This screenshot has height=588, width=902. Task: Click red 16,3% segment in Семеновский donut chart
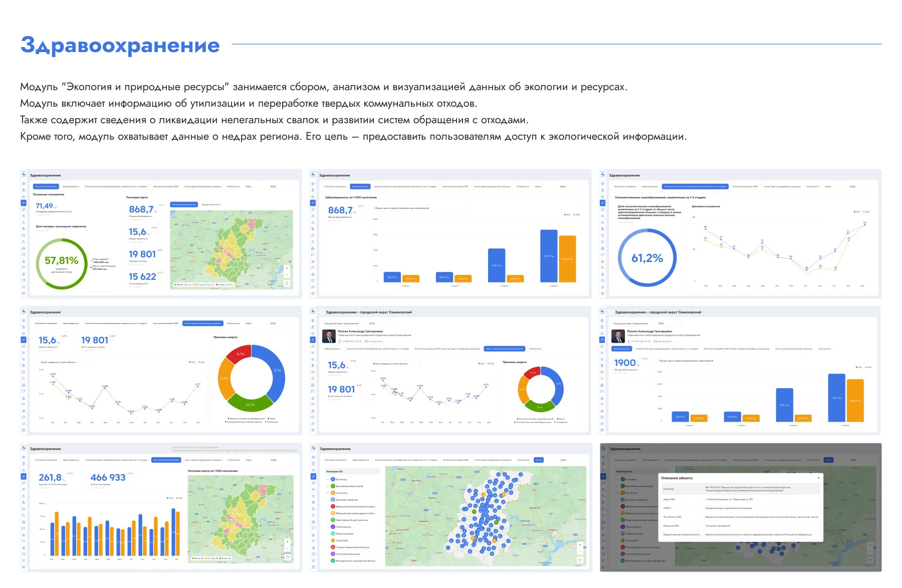[533, 373]
